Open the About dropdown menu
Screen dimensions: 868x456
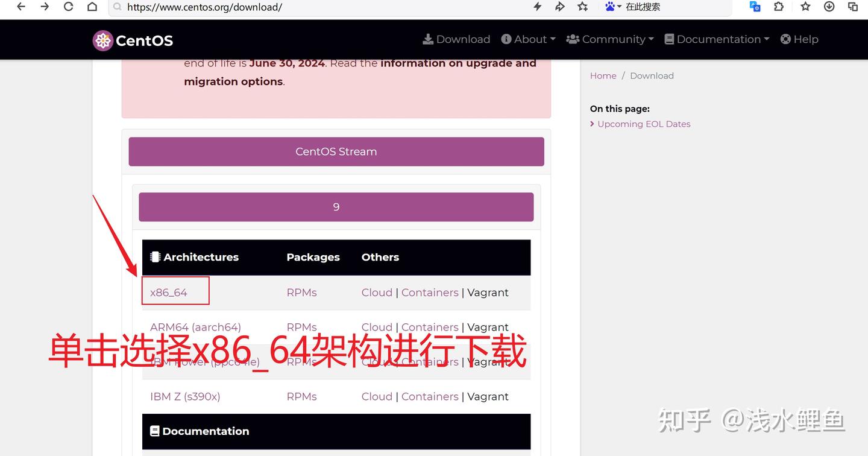point(527,39)
